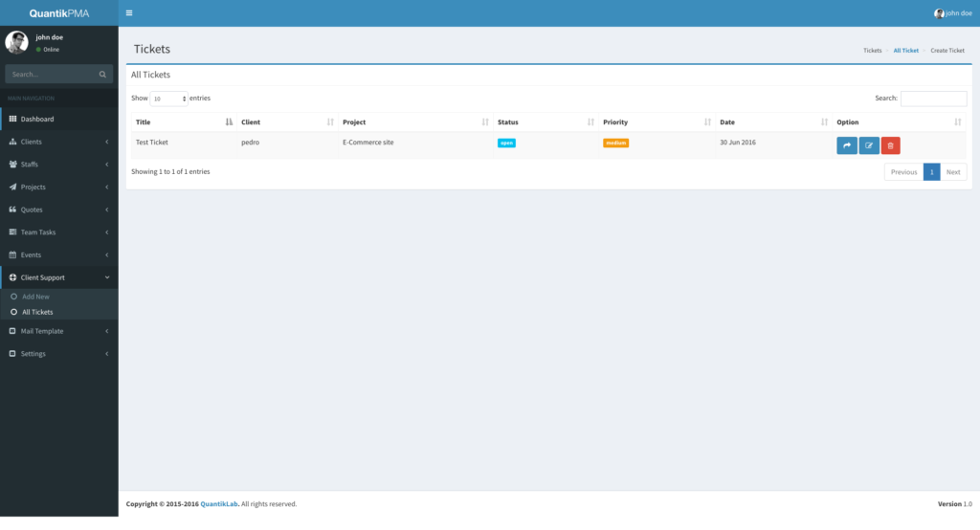This screenshot has width=980, height=530.
Task: Click the open status badge
Action: click(x=506, y=144)
